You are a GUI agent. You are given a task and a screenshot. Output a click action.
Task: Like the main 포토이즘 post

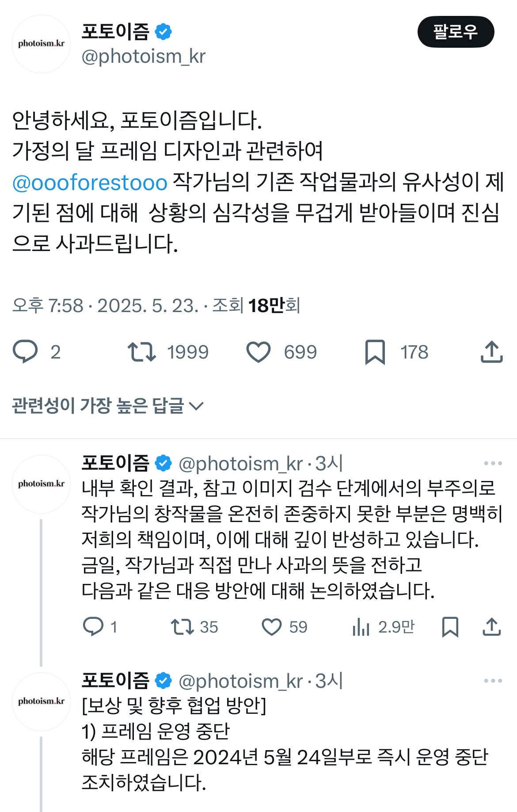coord(258,352)
